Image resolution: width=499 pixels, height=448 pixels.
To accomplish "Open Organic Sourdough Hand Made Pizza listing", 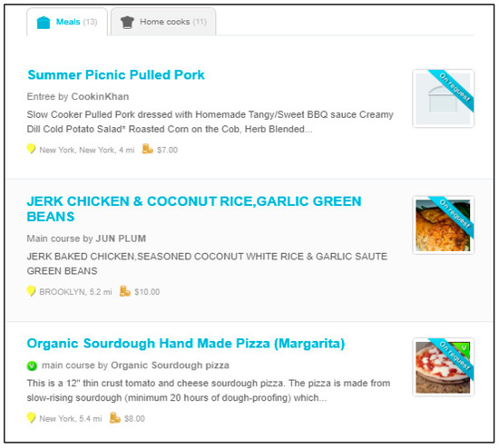I will point(186,344).
